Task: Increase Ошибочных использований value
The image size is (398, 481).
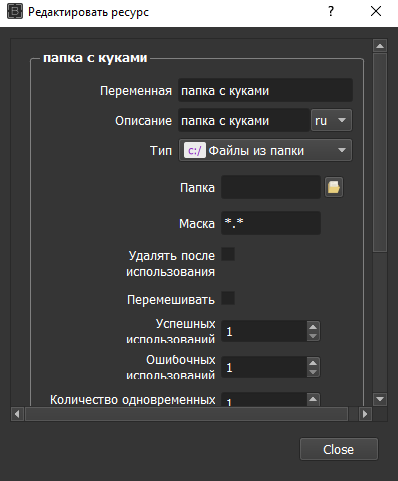Action: (313, 363)
